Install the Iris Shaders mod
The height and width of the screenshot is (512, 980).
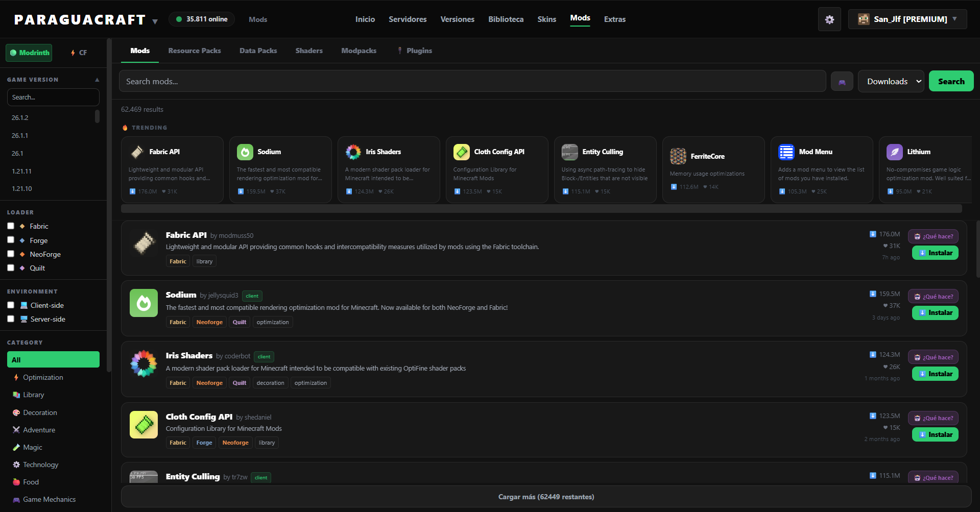coord(936,374)
